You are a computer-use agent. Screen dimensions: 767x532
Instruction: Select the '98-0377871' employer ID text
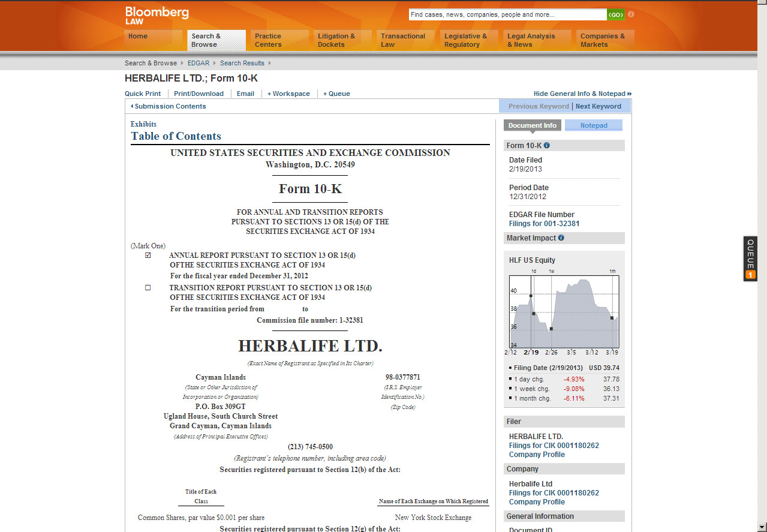402,377
